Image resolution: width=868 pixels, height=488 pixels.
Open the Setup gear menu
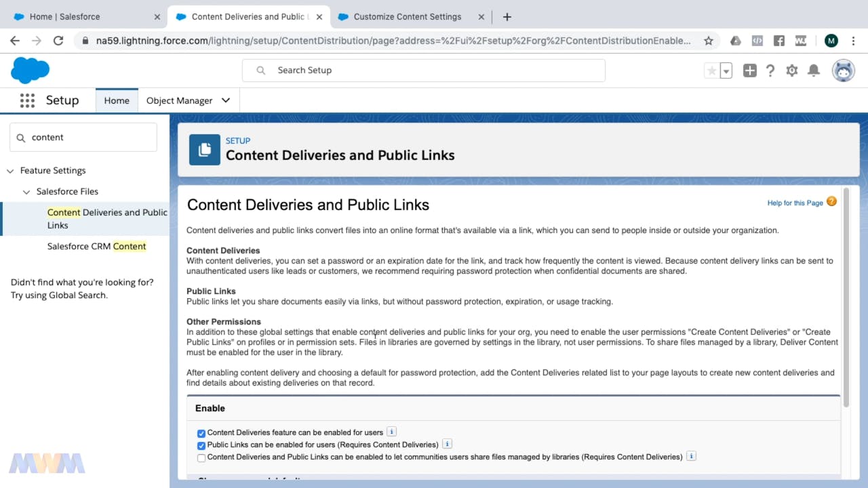pos(792,70)
